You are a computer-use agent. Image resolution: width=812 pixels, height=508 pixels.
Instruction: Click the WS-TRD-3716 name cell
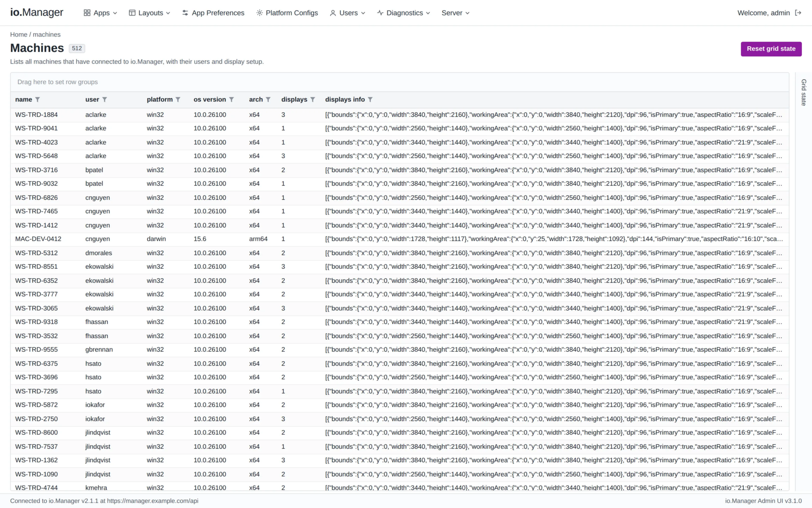point(36,170)
